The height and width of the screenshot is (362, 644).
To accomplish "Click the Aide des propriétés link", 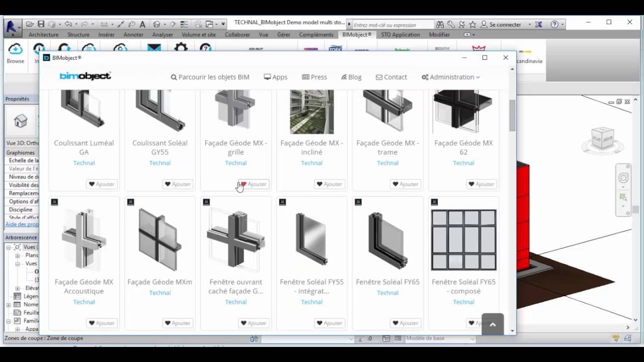I will pos(22,224).
